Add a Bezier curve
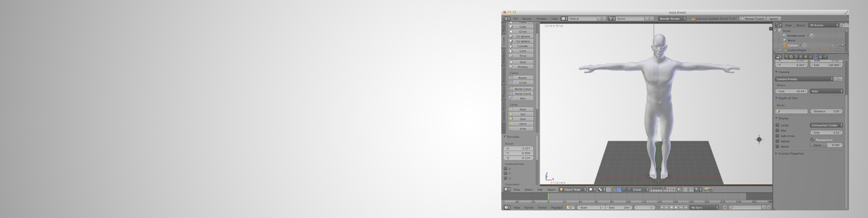Viewport: 868px width, 218px height. tap(522, 78)
